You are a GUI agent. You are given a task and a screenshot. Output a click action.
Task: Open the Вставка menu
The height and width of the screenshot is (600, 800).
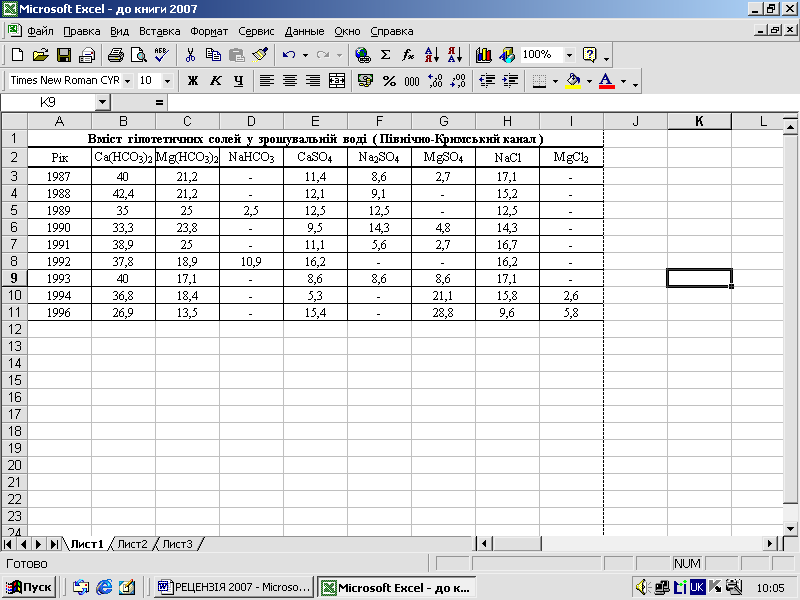click(x=160, y=31)
